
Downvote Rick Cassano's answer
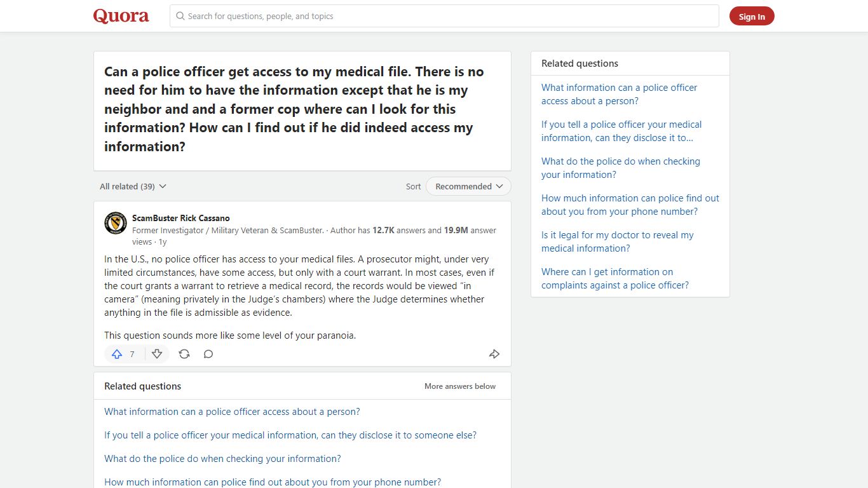(157, 354)
